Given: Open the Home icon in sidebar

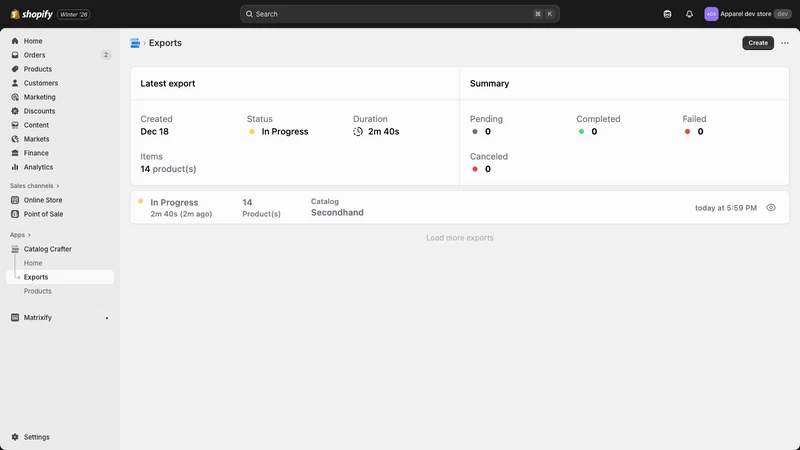Looking at the screenshot, I should click(15, 41).
